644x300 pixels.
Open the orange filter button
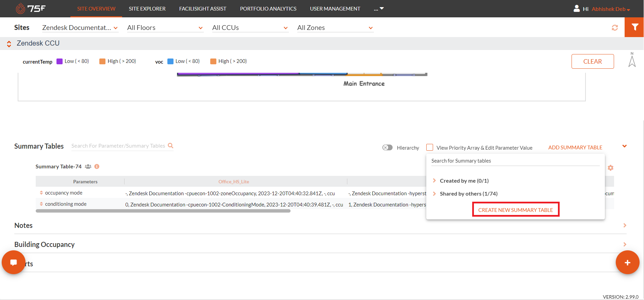tap(634, 27)
